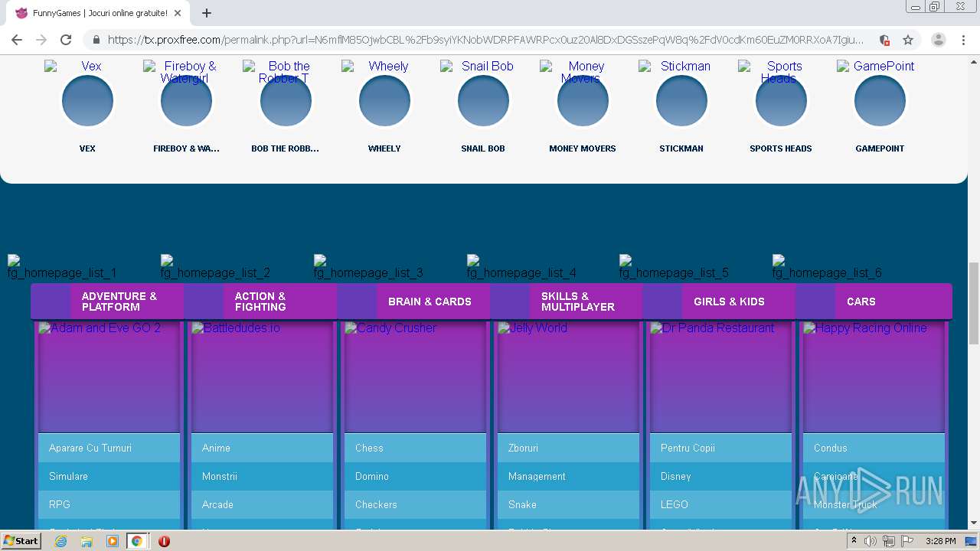Open the Anime category link
This screenshot has height=551, width=980.
(x=262, y=448)
